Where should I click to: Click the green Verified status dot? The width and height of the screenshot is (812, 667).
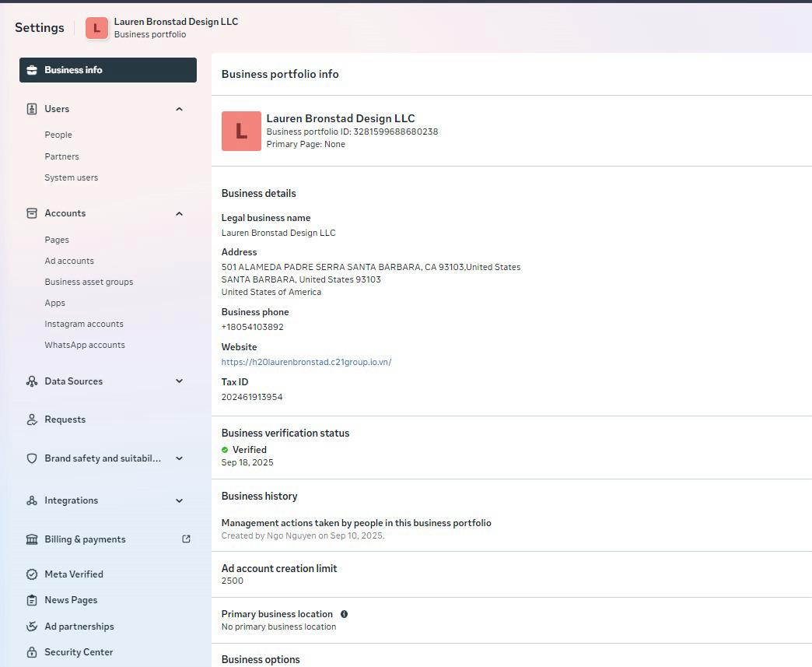225,450
